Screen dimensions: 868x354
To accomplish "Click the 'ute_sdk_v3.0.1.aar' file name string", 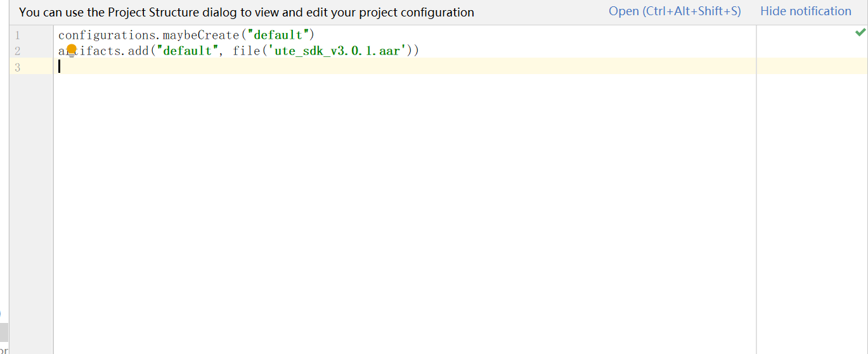I will point(336,51).
